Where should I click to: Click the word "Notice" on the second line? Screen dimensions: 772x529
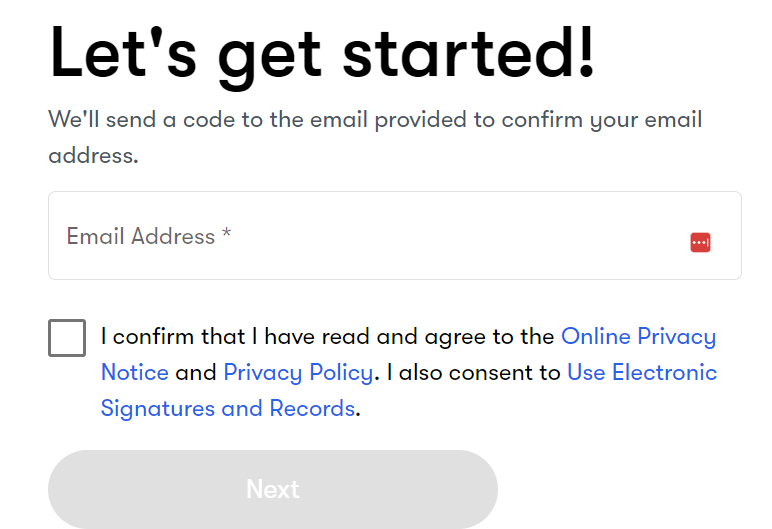135,373
